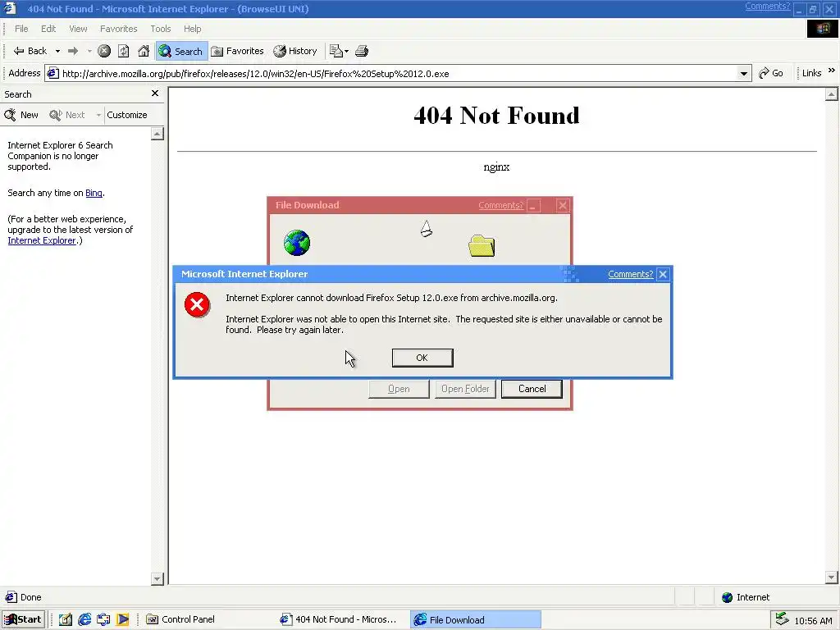Screen dimensions: 840x630
Task: Click New in the Search pane
Action: point(21,115)
